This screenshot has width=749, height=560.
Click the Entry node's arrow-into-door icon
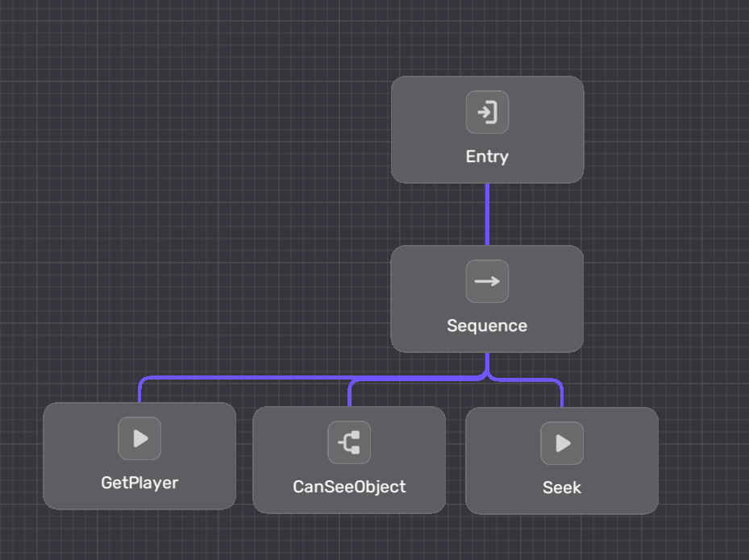[x=487, y=112]
